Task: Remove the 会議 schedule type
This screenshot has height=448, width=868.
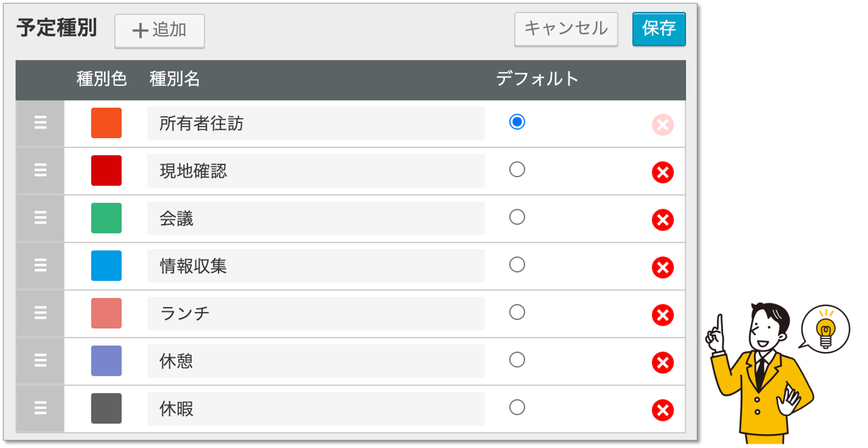Action: [663, 219]
